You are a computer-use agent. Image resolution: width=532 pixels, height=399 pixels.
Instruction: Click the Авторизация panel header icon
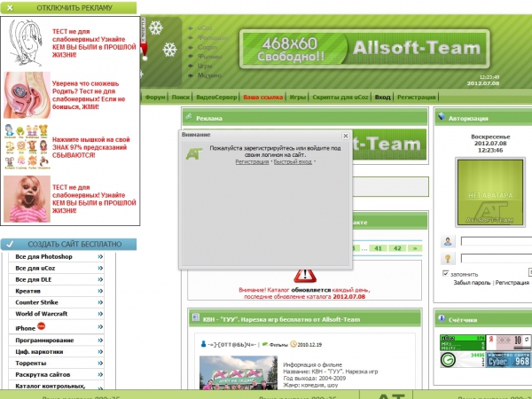point(442,117)
